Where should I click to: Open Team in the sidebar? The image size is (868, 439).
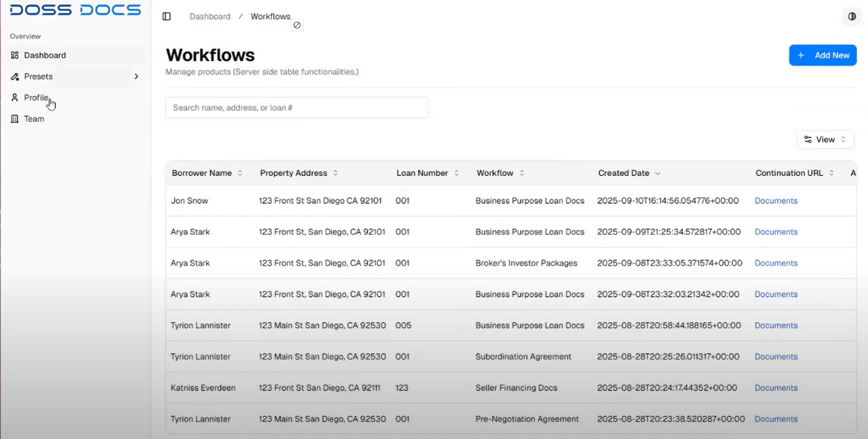(x=34, y=119)
